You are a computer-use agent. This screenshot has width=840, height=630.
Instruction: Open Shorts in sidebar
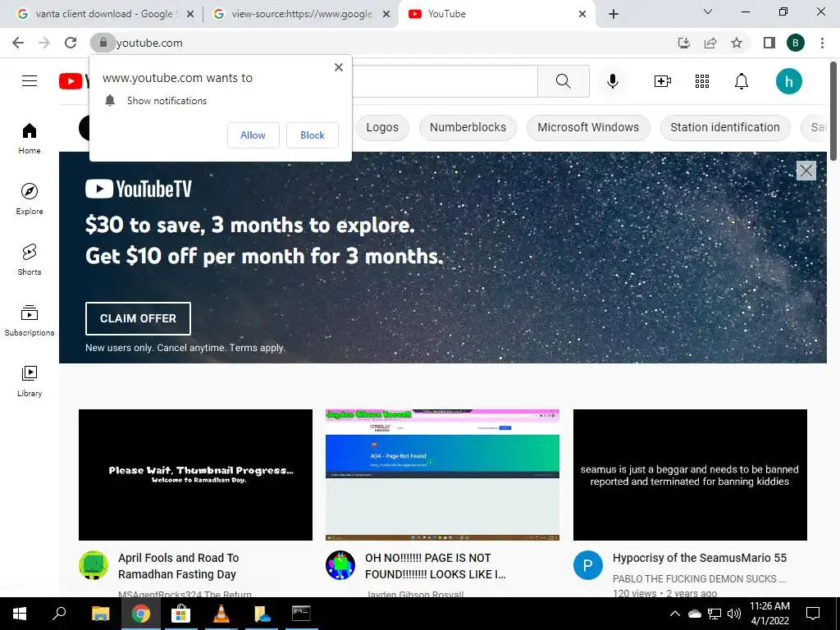click(x=30, y=259)
